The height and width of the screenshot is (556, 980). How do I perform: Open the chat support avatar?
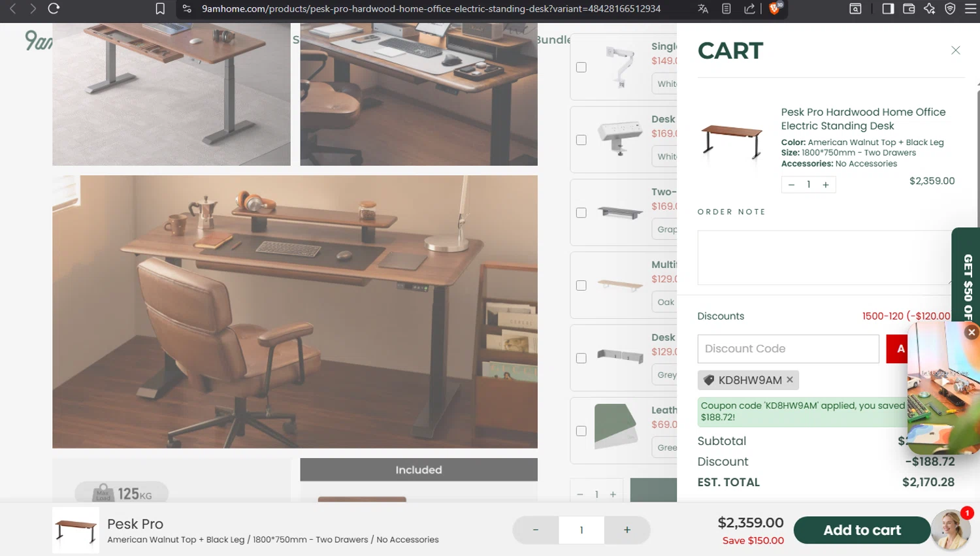click(x=951, y=530)
